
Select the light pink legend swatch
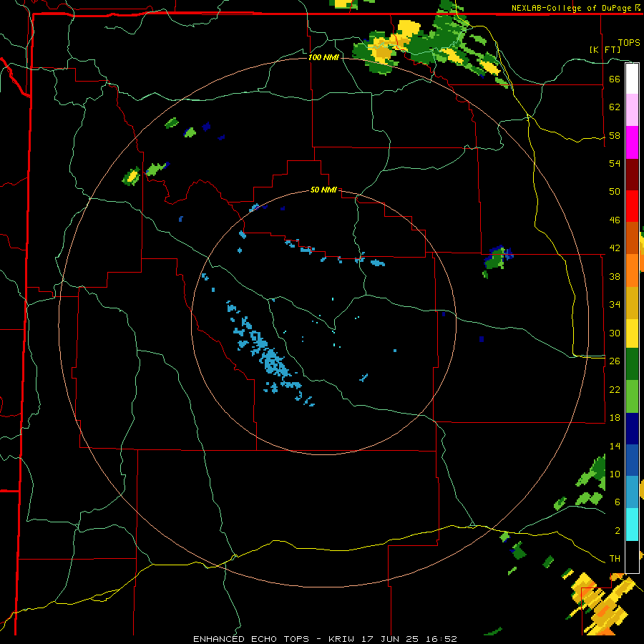632,109
